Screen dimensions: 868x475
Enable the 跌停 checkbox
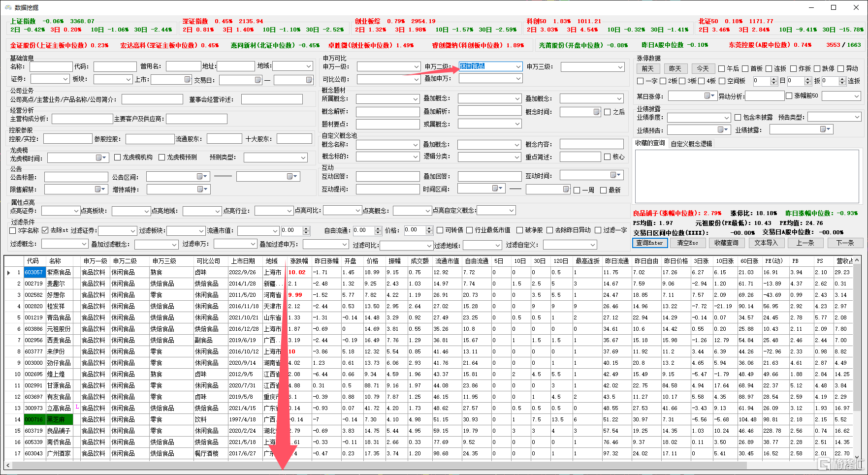817,69
